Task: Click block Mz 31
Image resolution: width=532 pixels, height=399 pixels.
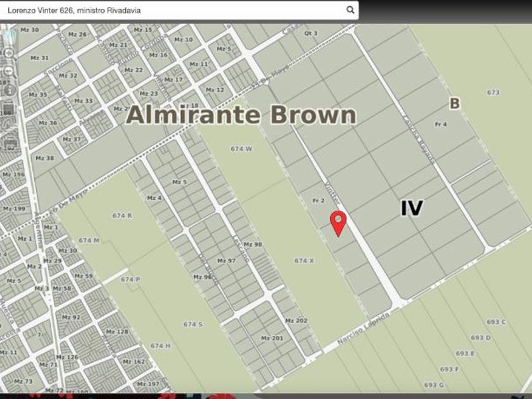Action: [x=40, y=58]
